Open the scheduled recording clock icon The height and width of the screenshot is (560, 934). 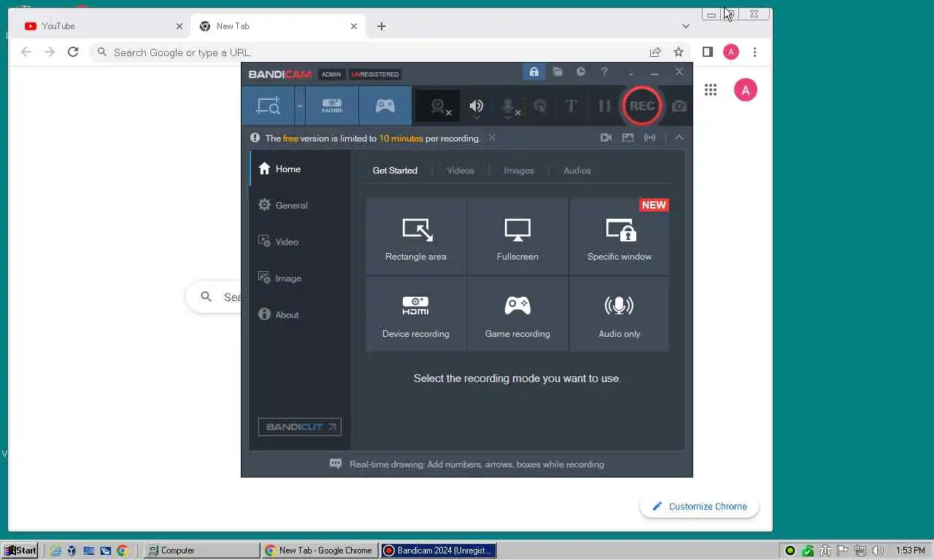pyautogui.click(x=581, y=71)
